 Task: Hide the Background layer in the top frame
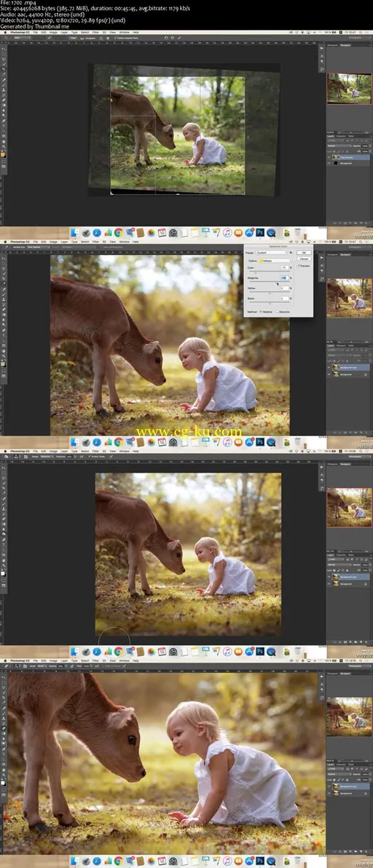[x=329, y=164]
